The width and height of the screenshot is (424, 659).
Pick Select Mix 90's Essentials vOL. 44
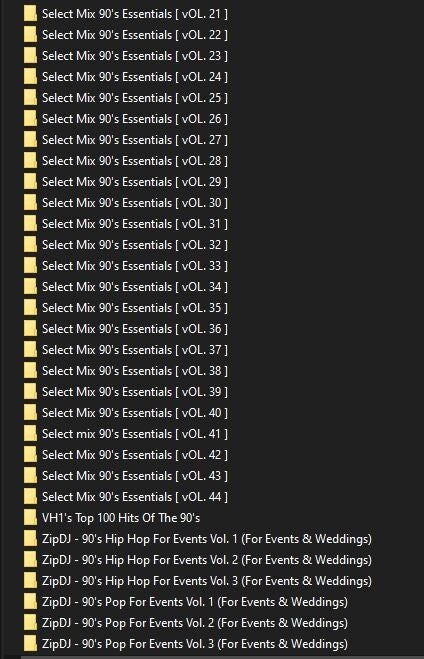[x=134, y=497]
